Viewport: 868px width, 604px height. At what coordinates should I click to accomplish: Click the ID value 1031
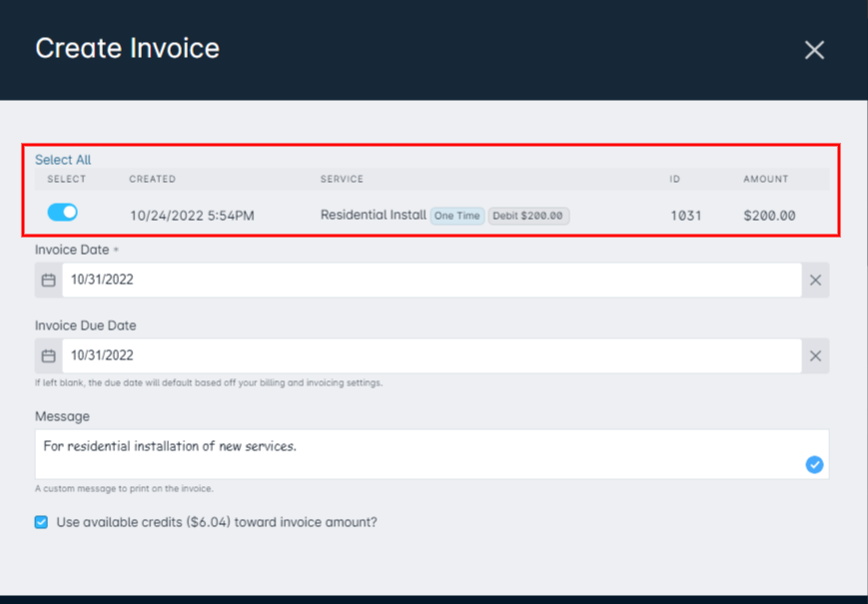686,216
